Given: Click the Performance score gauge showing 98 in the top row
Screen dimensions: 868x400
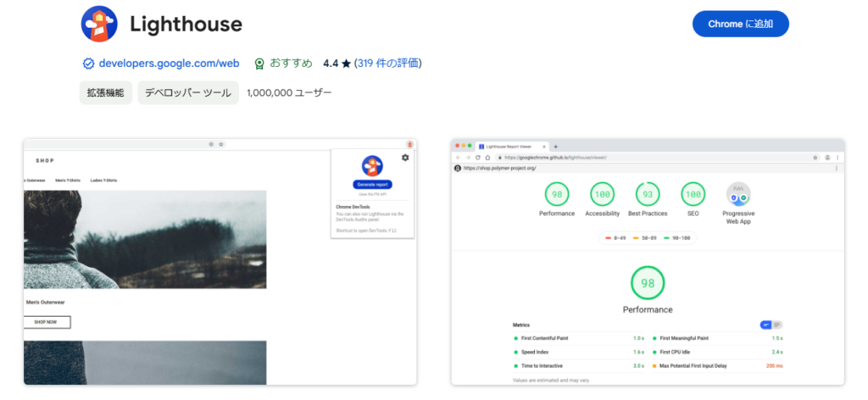Looking at the screenshot, I should (557, 194).
